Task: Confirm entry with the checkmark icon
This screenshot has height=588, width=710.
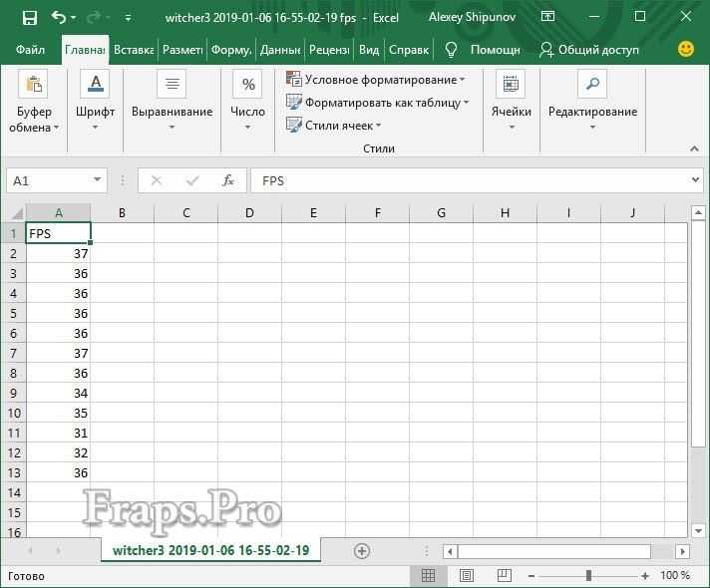Action: [192, 180]
